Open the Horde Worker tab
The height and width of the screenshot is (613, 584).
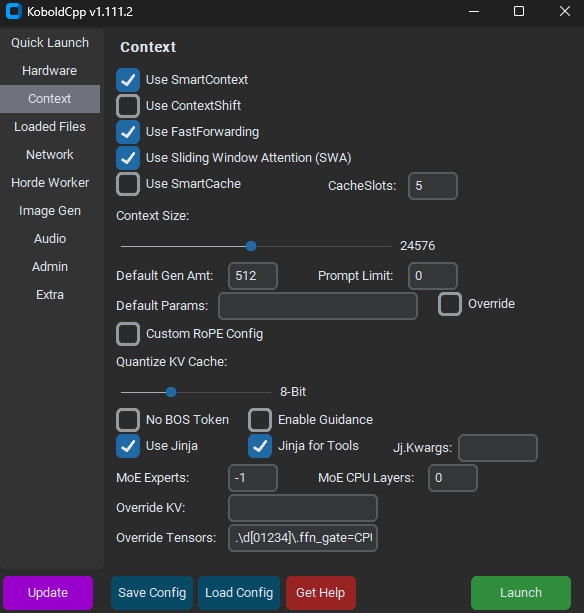coord(50,183)
